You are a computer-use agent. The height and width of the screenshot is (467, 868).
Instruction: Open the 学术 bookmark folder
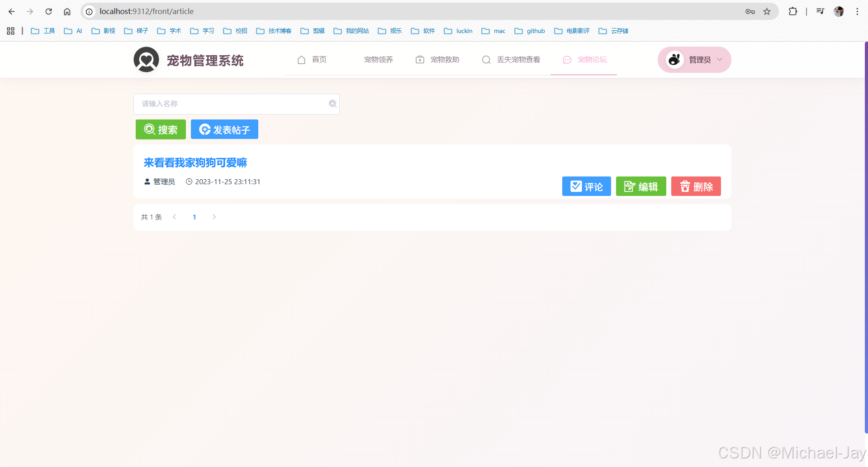point(169,31)
